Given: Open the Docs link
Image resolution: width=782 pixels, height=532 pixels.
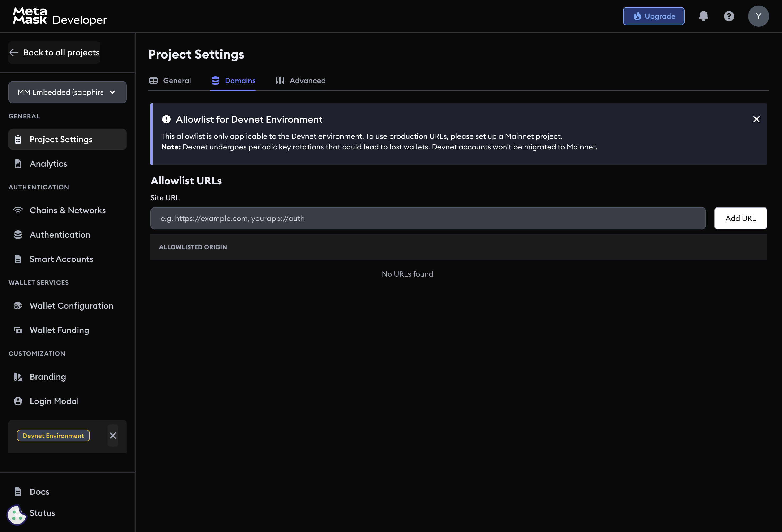Looking at the screenshot, I should point(39,492).
